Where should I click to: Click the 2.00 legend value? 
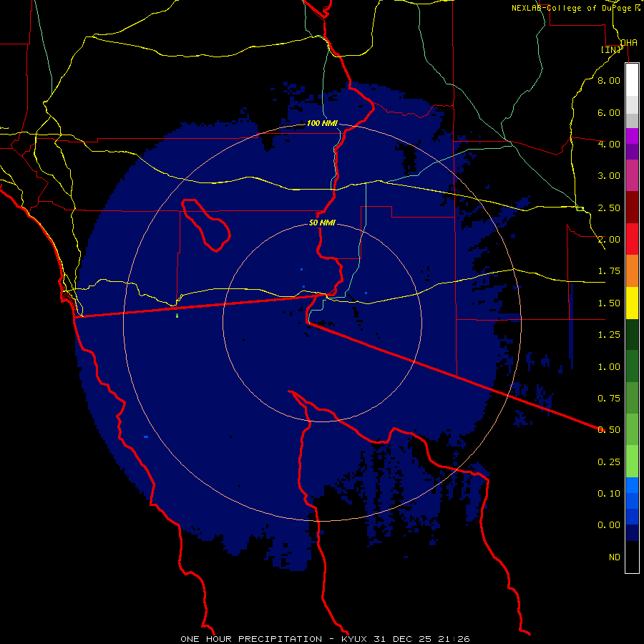pyautogui.click(x=609, y=240)
